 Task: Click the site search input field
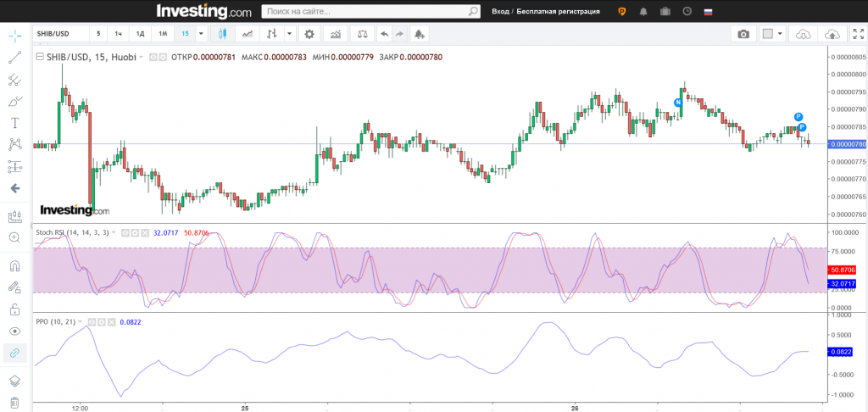coord(364,12)
